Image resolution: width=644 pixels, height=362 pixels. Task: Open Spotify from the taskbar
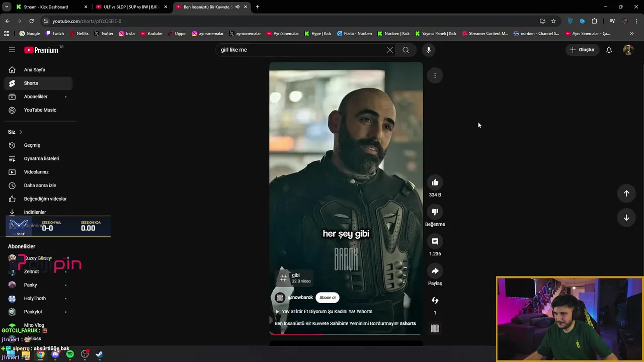pos(70,354)
